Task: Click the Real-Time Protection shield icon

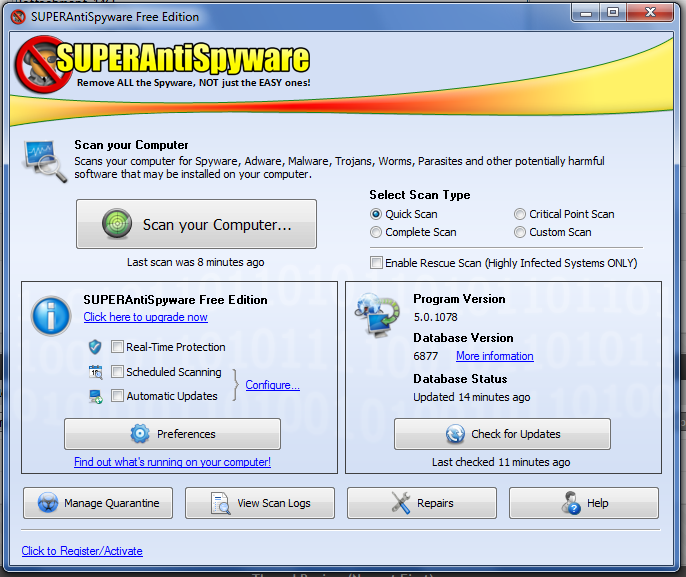Action: 95,347
